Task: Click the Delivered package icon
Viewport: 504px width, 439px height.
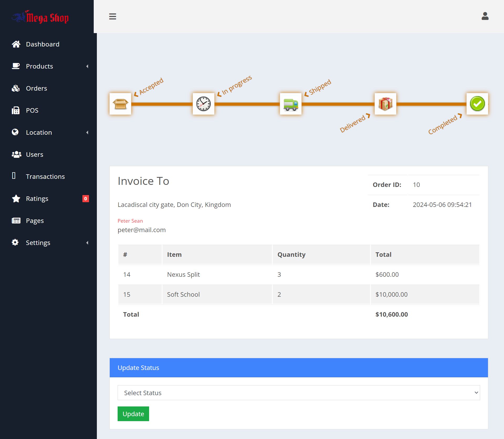Action: [x=385, y=104]
